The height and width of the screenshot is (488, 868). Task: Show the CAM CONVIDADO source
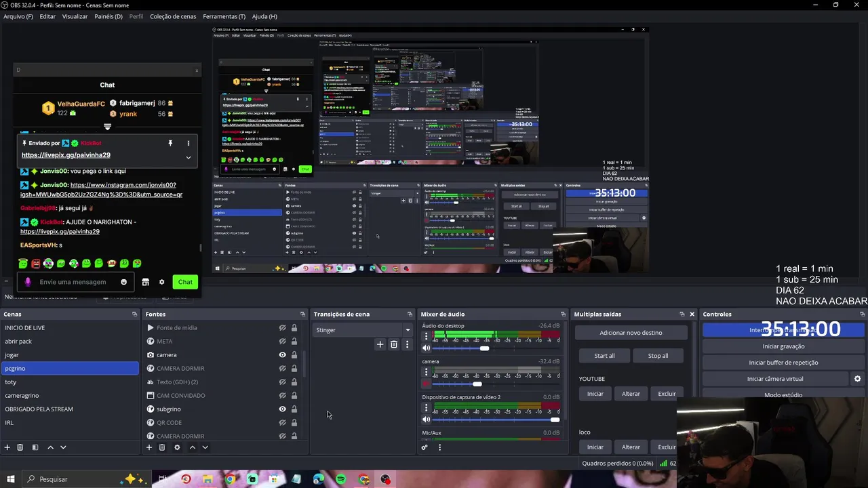tap(282, 396)
